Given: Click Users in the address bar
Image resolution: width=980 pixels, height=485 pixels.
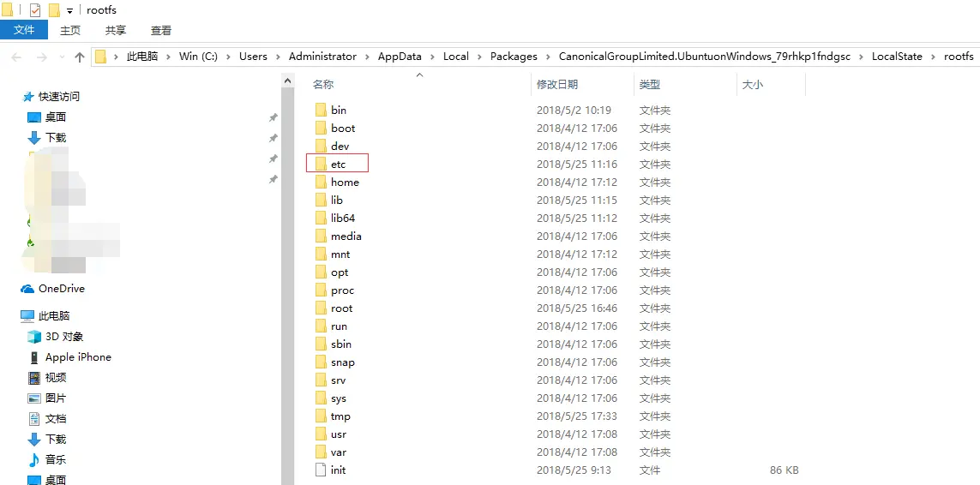Looking at the screenshot, I should point(253,57).
